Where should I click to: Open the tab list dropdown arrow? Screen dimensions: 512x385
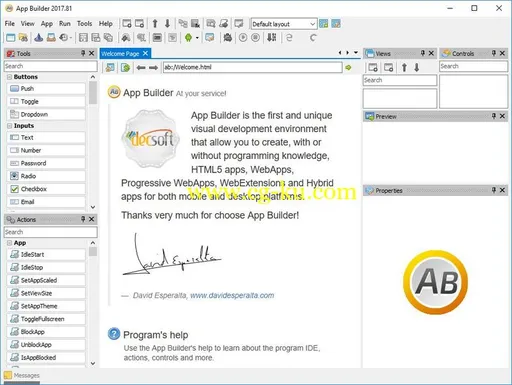tap(356, 53)
